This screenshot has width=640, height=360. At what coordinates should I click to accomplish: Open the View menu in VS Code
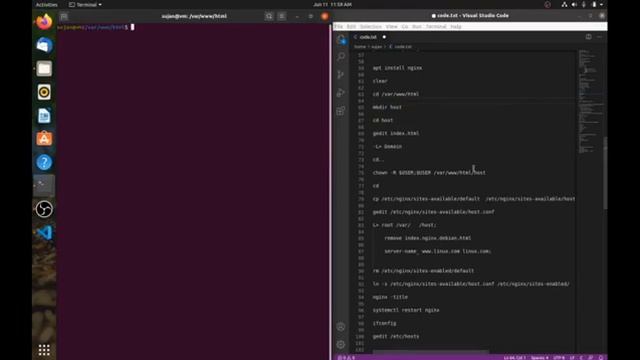pyautogui.click(x=391, y=27)
